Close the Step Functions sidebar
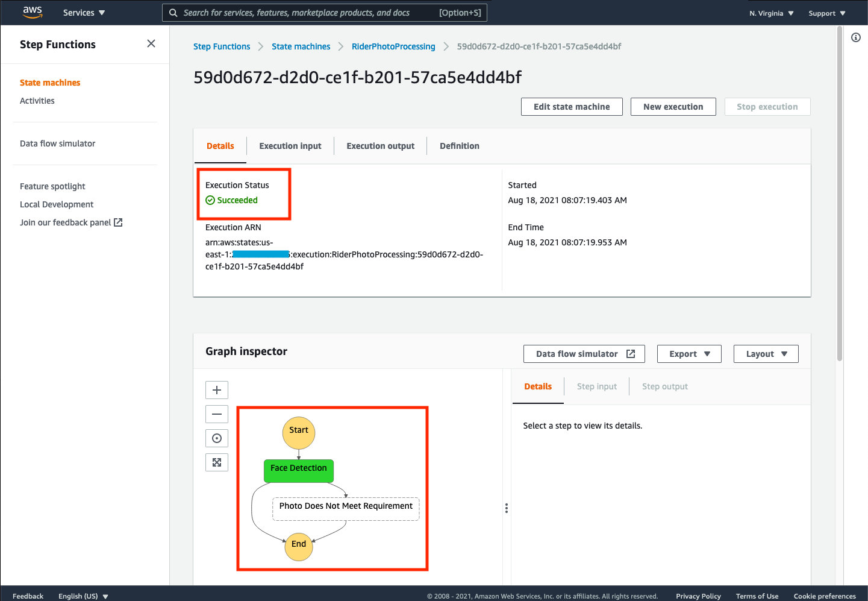Image resolution: width=868 pixels, height=601 pixels. [151, 43]
